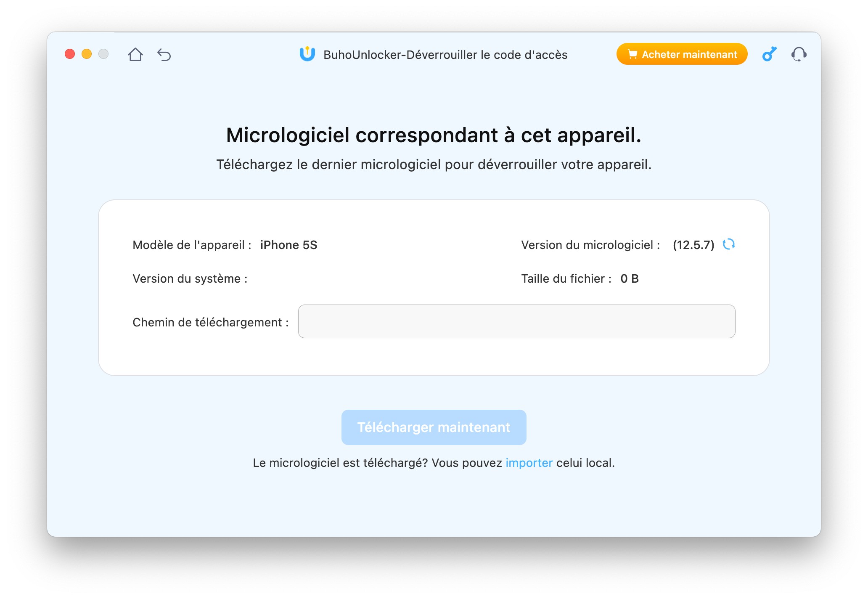Click the Version du micrologiciel label
The width and height of the screenshot is (868, 599).
(x=590, y=245)
